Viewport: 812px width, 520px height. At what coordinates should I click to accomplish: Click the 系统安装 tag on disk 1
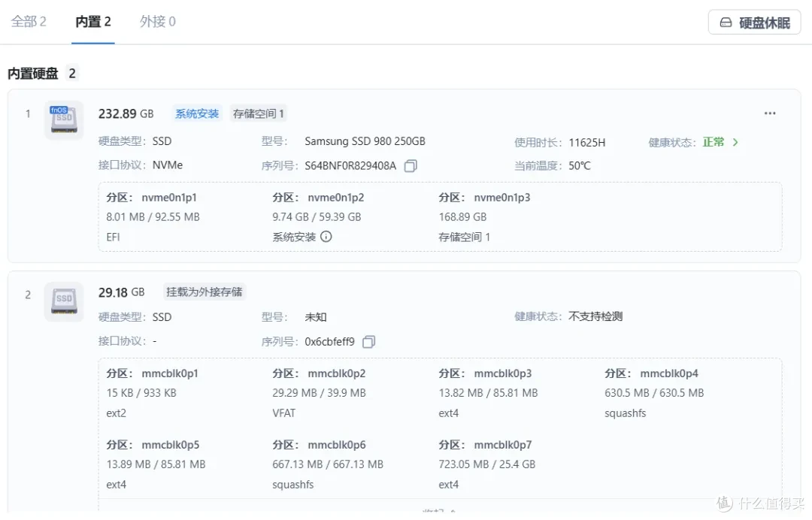point(197,113)
